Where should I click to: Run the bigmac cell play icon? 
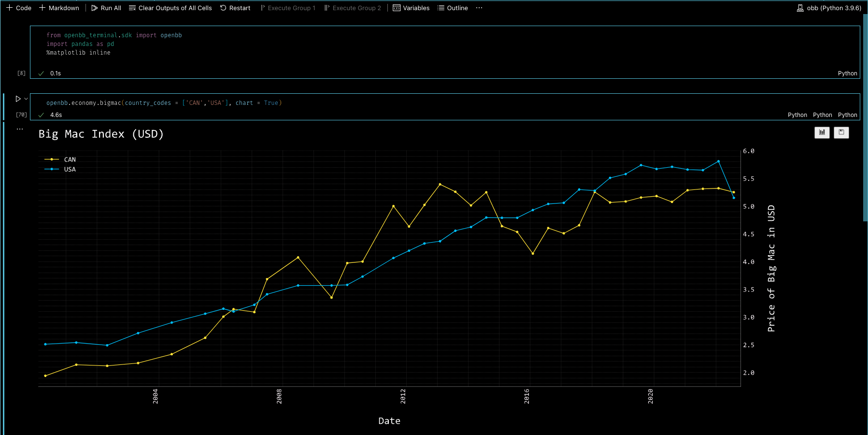[x=18, y=99]
